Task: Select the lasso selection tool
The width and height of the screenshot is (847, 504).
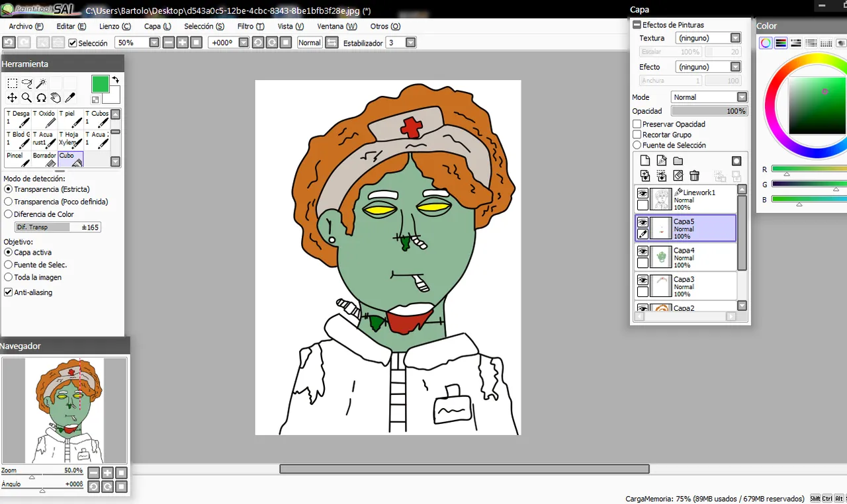Action: (x=26, y=83)
